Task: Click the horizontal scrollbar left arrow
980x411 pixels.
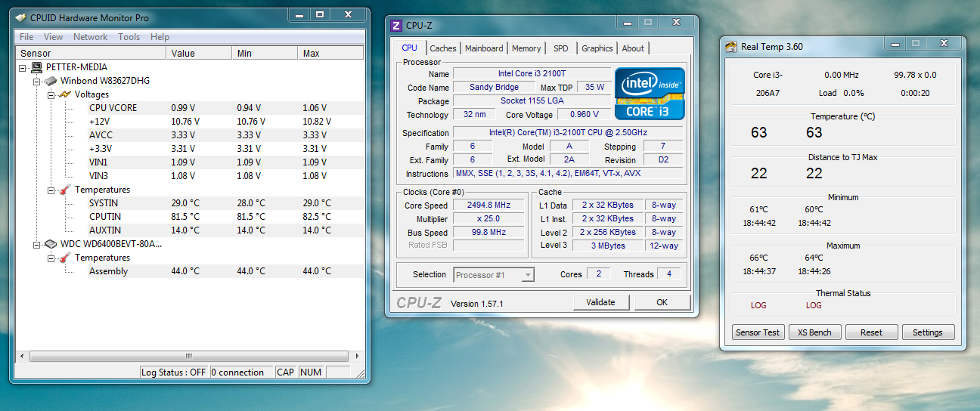Action: click(x=21, y=357)
